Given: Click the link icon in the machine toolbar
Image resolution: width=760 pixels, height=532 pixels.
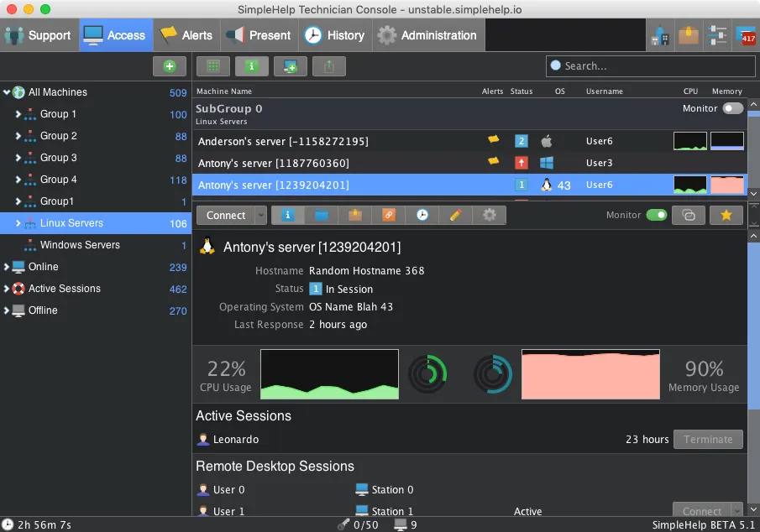Looking at the screenshot, I should click(x=388, y=215).
